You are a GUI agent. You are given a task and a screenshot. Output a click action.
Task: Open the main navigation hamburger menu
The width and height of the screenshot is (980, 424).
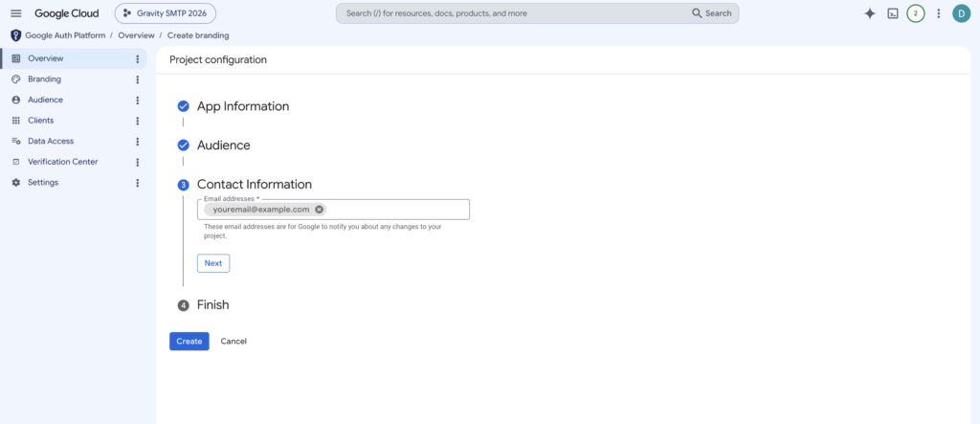(16, 13)
